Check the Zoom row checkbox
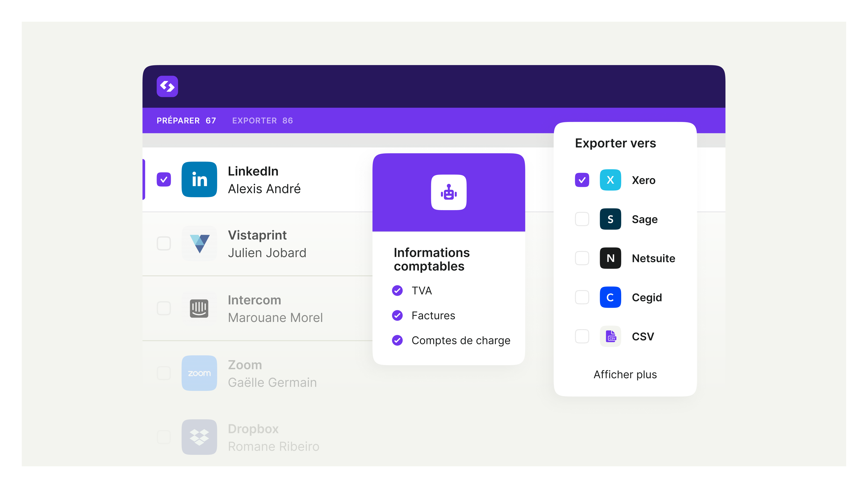 (164, 373)
